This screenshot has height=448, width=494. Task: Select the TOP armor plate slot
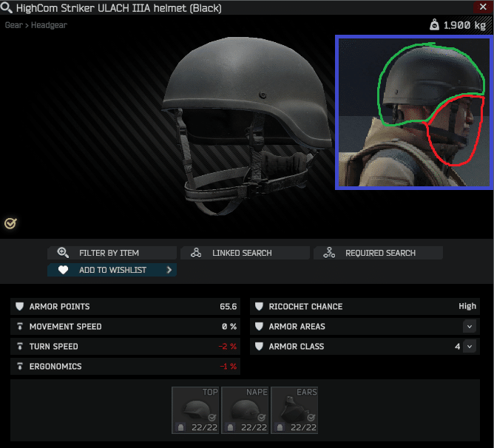tap(195, 410)
